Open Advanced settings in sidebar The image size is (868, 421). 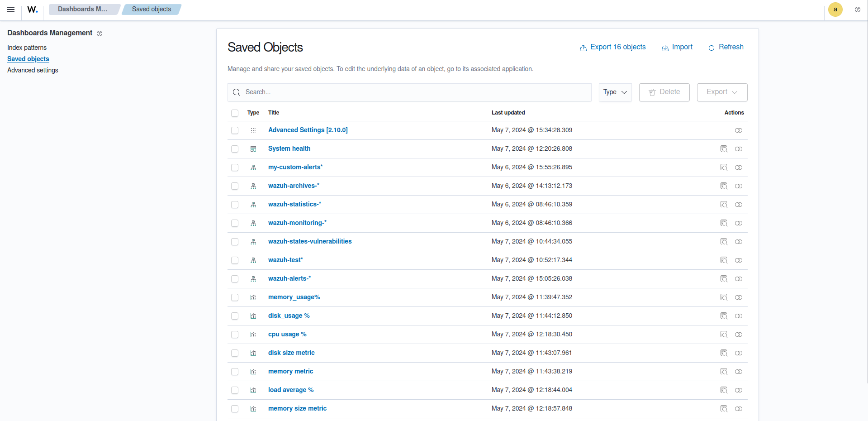click(33, 70)
